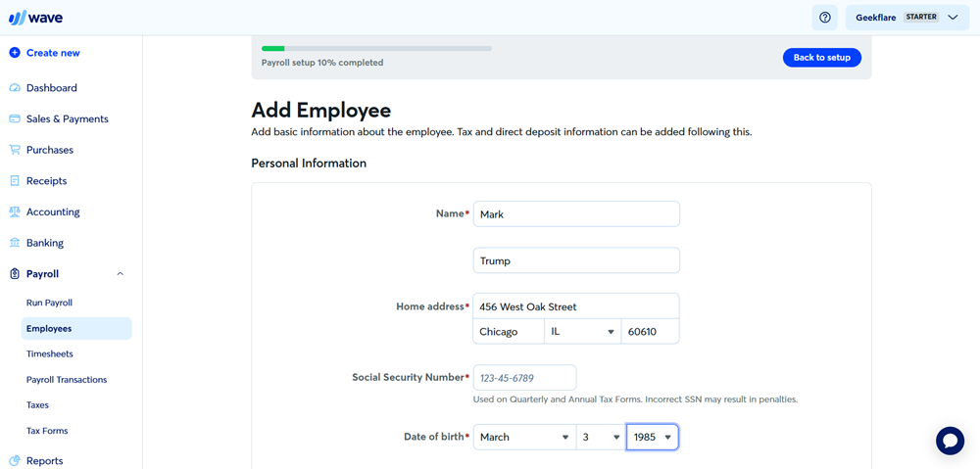Viewport: 980px width, 469px height.
Task: Click the Add Employee heading
Action: [x=321, y=111]
